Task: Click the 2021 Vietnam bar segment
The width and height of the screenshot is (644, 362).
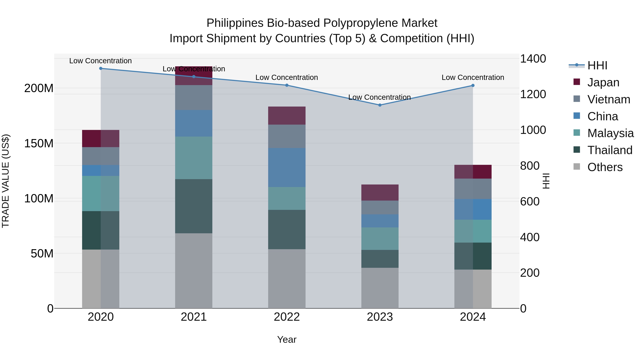Action: (x=194, y=98)
